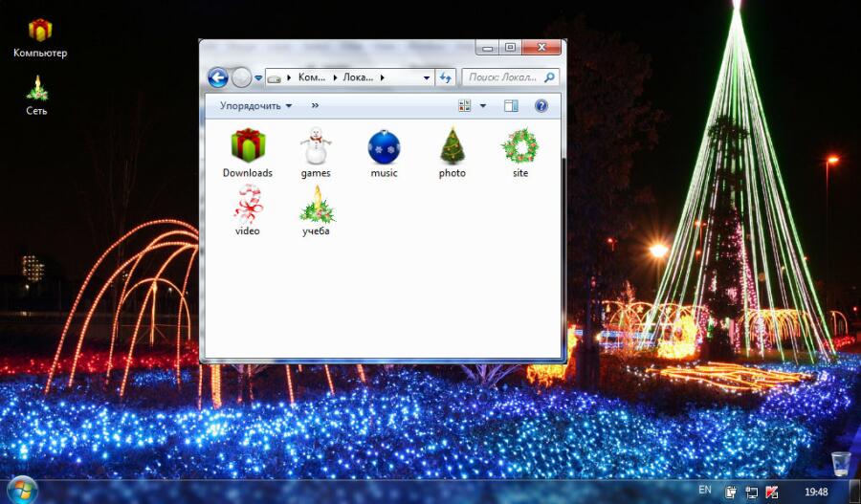Refresh the current folder view
Image resolution: width=861 pixels, height=504 pixels.
click(x=446, y=77)
